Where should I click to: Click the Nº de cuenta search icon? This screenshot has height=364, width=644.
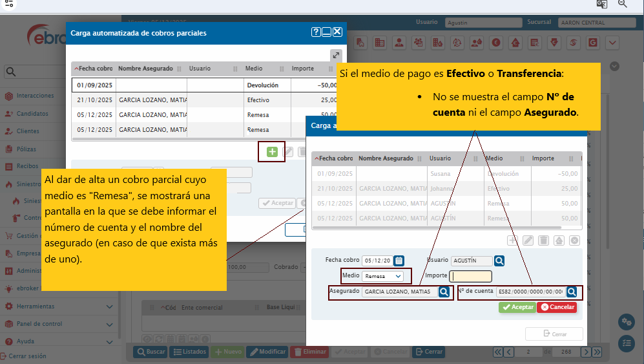tap(572, 292)
